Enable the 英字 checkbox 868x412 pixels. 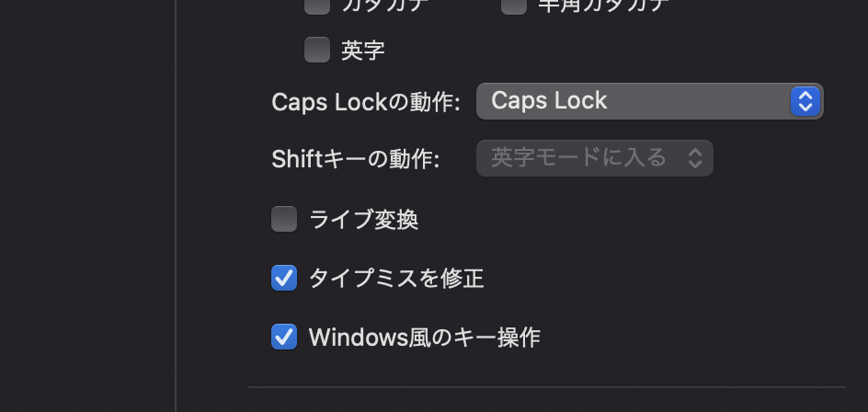pos(317,50)
